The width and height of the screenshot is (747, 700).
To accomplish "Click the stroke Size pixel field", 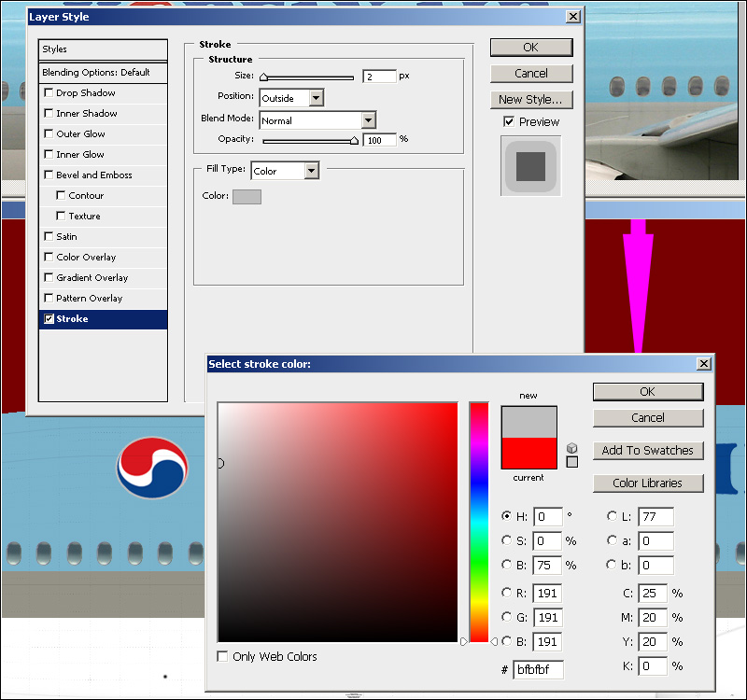I will [x=379, y=77].
